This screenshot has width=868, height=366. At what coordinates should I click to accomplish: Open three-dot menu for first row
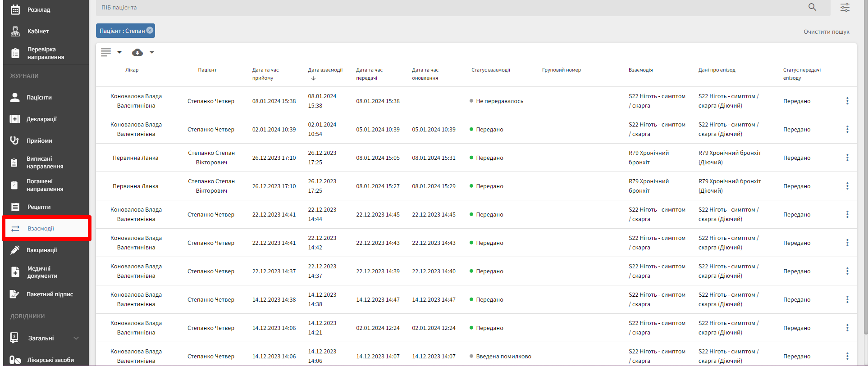[x=847, y=101]
